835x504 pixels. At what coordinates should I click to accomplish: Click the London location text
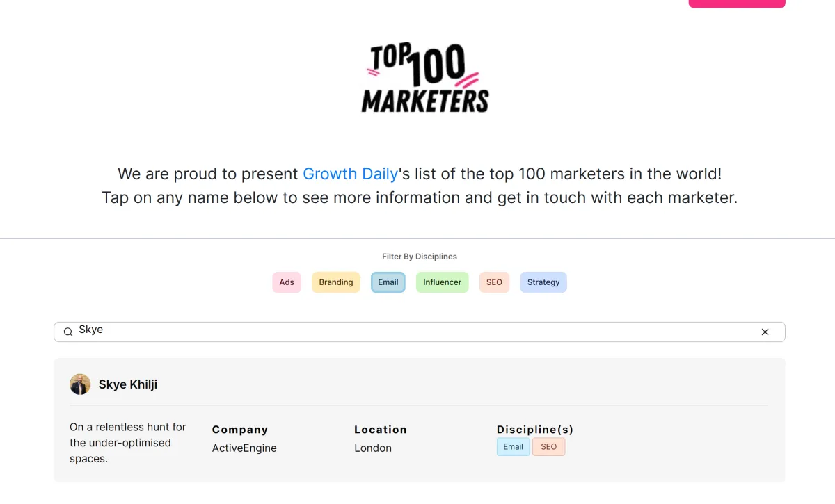(373, 448)
